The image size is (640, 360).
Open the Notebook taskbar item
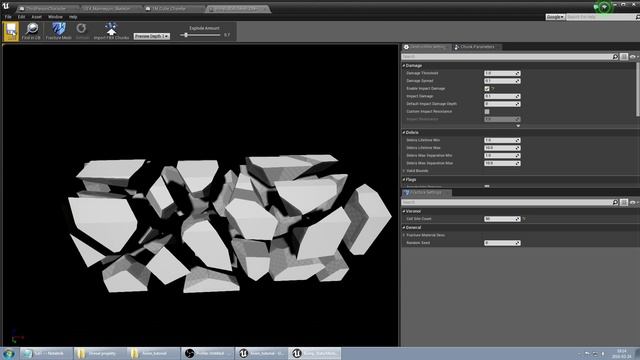click(46, 353)
